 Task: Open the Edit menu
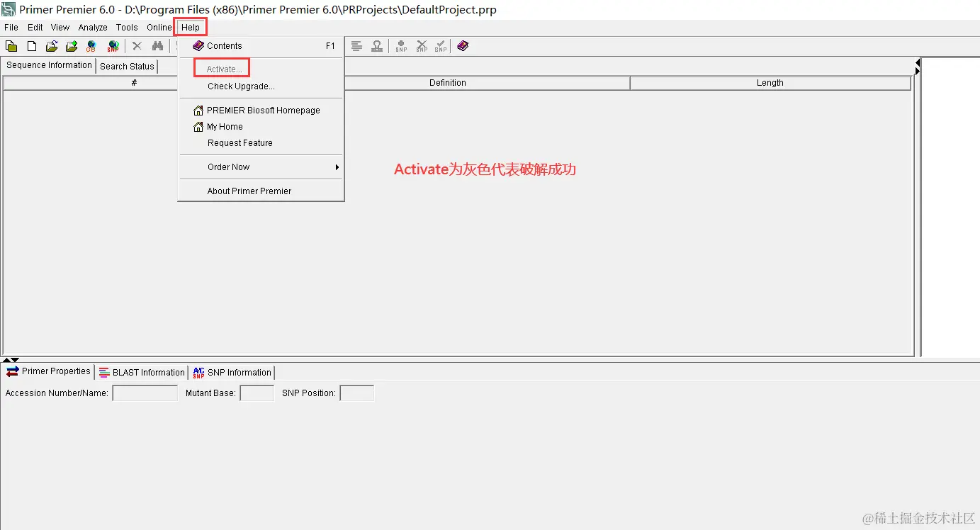(35, 28)
